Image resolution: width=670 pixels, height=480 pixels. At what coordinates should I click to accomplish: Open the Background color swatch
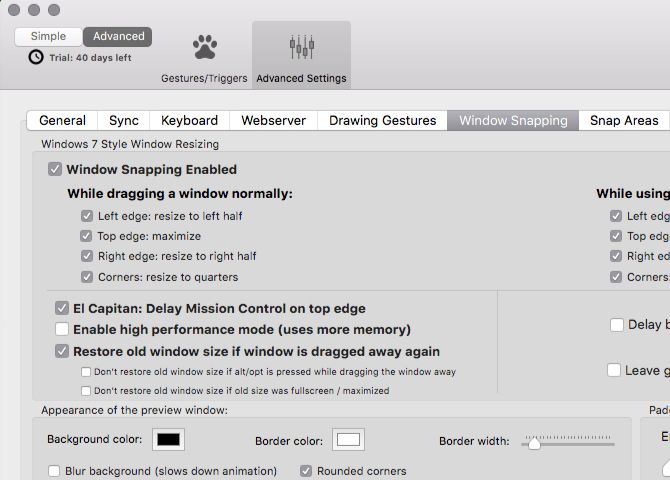pos(168,439)
